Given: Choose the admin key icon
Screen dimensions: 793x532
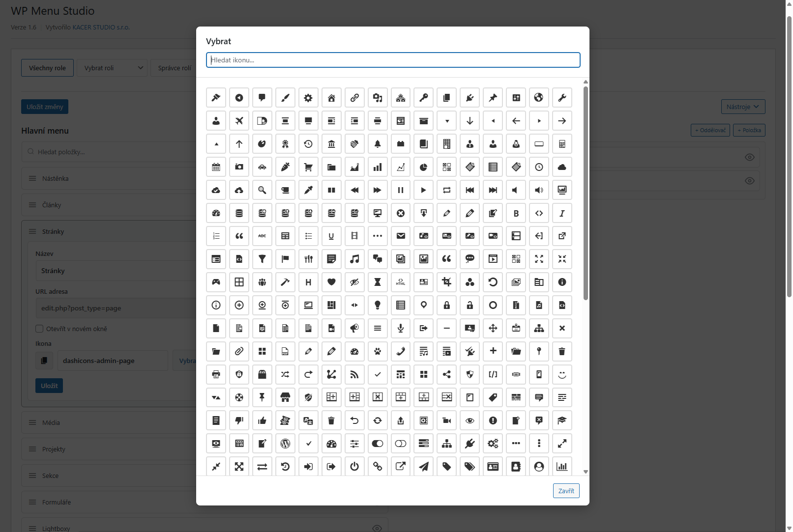Looking at the screenshot, I should (x=424, y=98).
